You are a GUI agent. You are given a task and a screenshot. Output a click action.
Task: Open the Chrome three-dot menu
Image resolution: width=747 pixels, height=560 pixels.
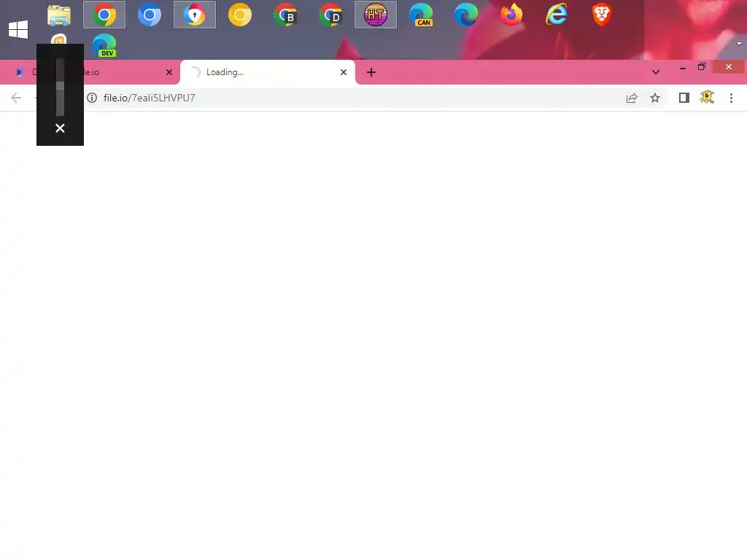click(731, 98)
